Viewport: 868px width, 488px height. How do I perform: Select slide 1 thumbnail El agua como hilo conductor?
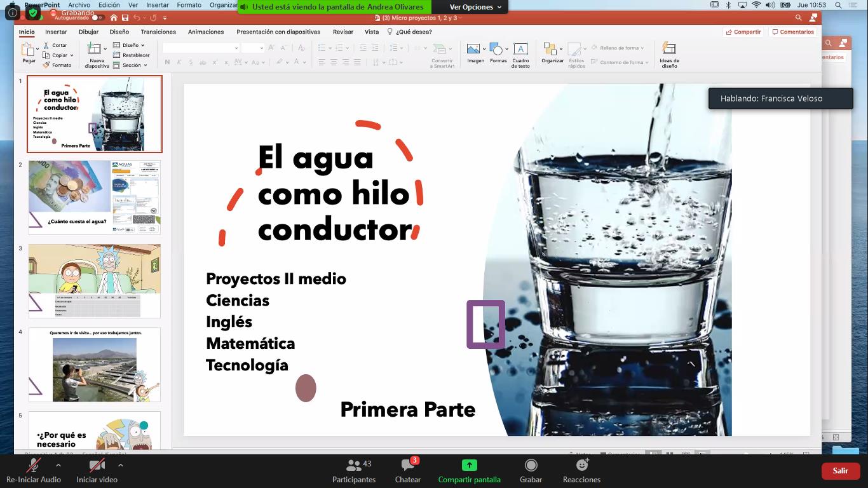[x=95, y=114]
